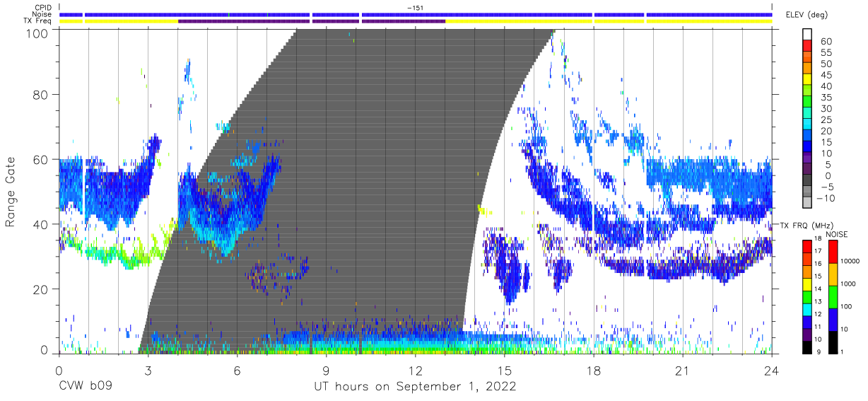Click the 20 tick label on Range Gate axis
Screen dimensions: 868x401
(42, 289)
